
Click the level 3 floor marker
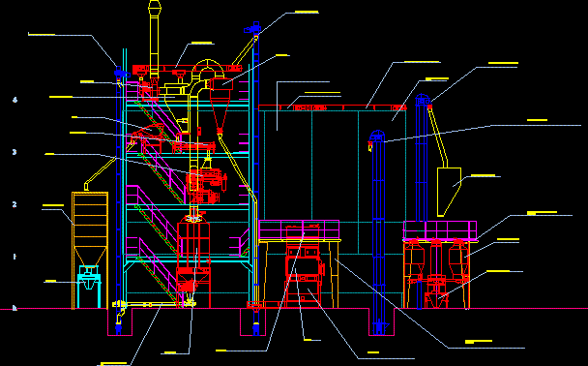pyautogui.click(x=15, y=152)
